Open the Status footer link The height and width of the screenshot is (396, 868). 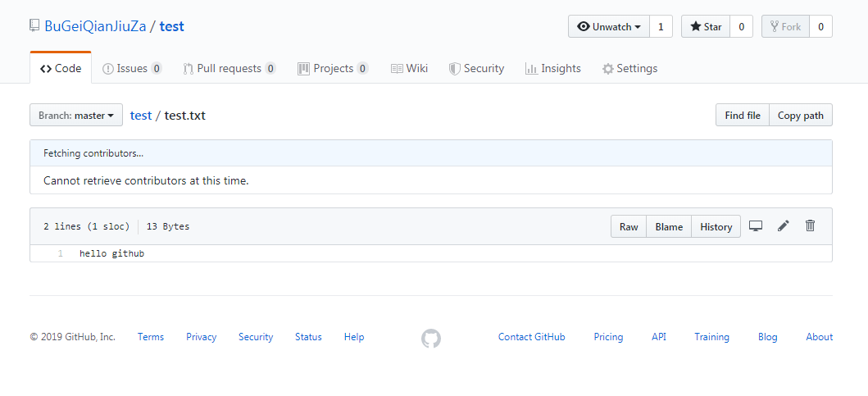tap(308, 337)
